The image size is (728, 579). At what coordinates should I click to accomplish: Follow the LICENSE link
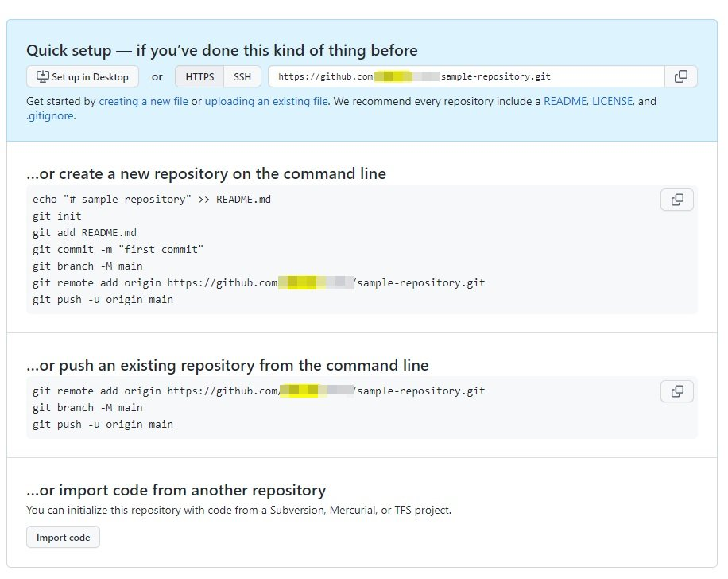click(612, 102)
